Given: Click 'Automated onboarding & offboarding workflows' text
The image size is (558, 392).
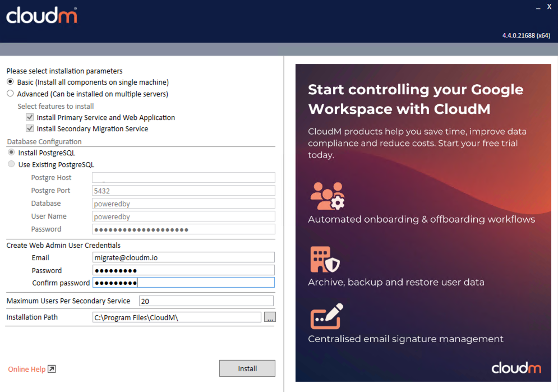Looking at the screenshot, I should point(421,219).
